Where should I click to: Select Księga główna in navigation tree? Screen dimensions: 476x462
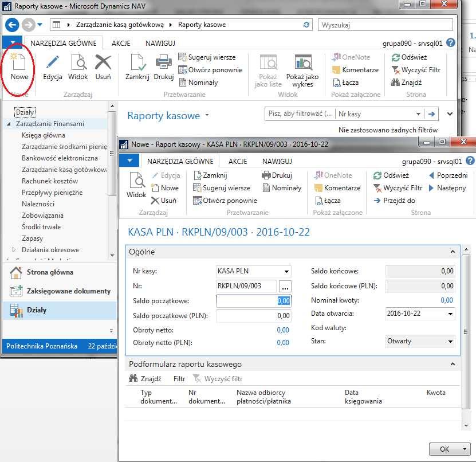coord(44,135)
